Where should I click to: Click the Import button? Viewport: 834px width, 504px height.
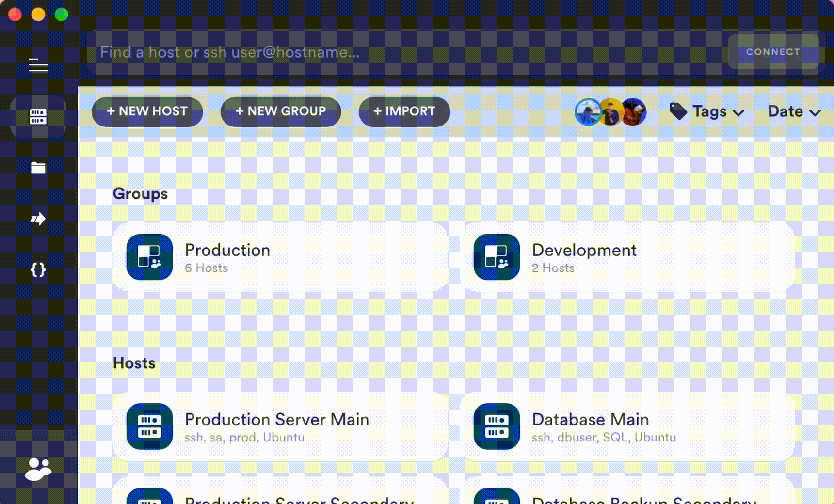[x=404, y=112]
